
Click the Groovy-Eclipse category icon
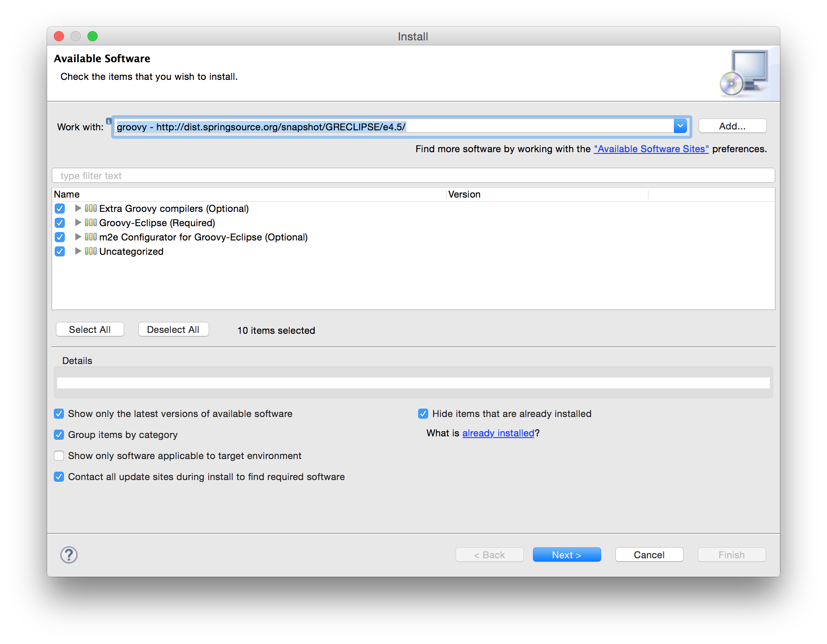tap(91, 223)
